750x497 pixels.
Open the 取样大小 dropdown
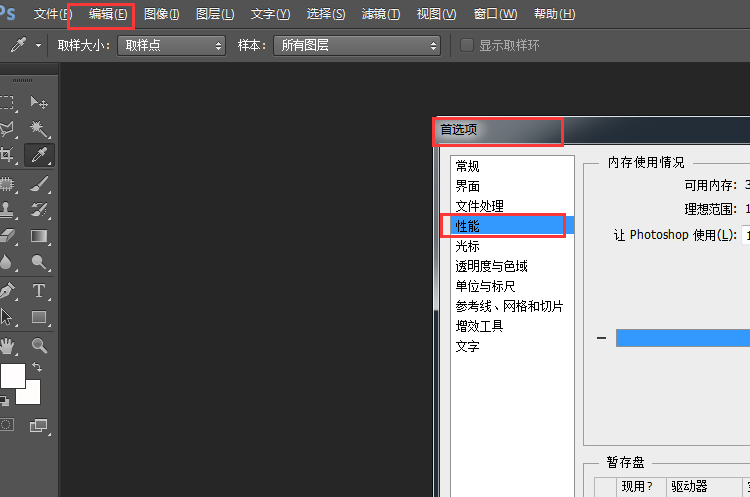point(172,45)
